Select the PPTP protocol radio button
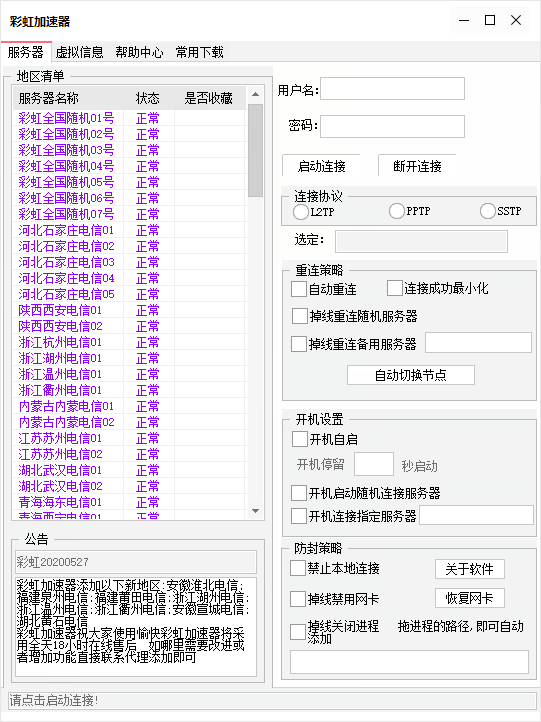The width and height of the screenshot is (541, 722). coord(396,211)
